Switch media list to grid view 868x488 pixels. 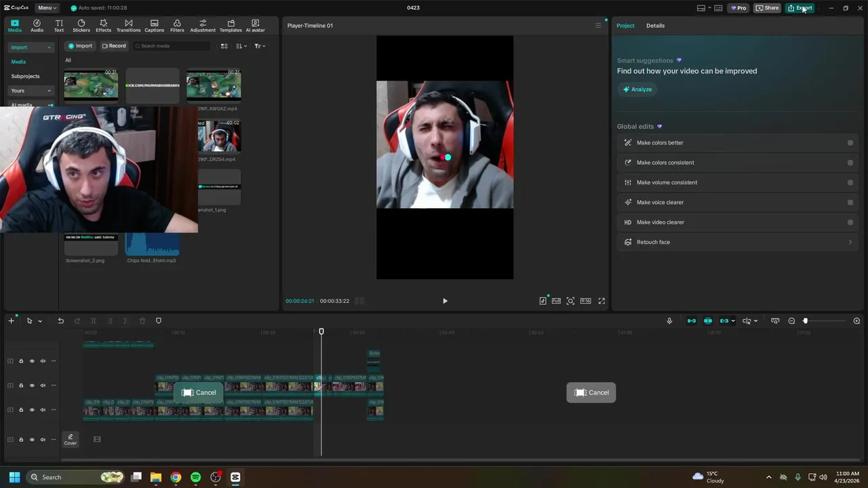224,46
